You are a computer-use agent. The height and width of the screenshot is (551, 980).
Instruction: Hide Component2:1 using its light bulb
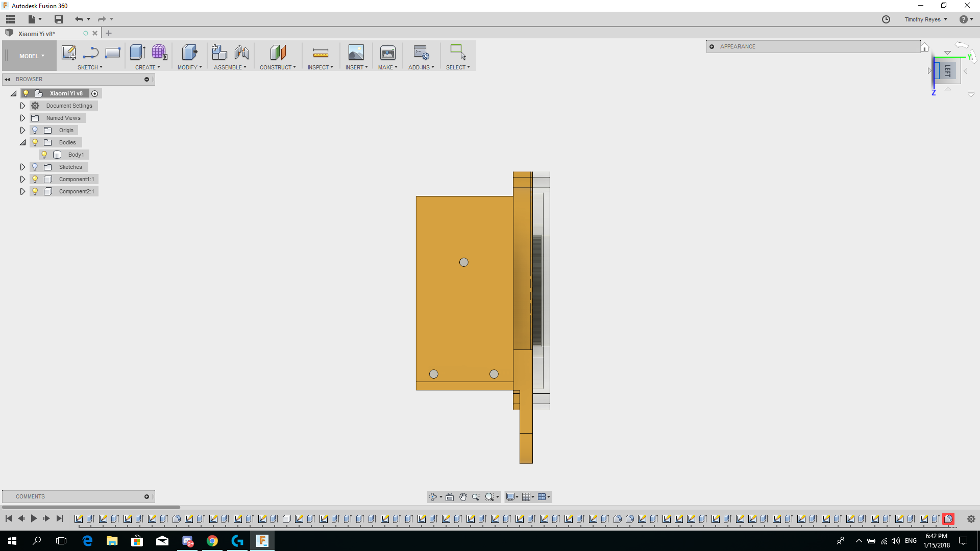[35, 191]
